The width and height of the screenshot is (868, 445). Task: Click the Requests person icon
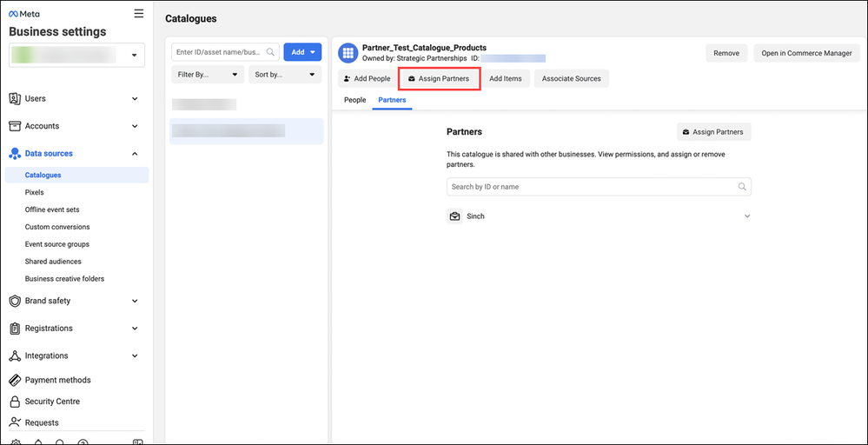coord(15,422)
